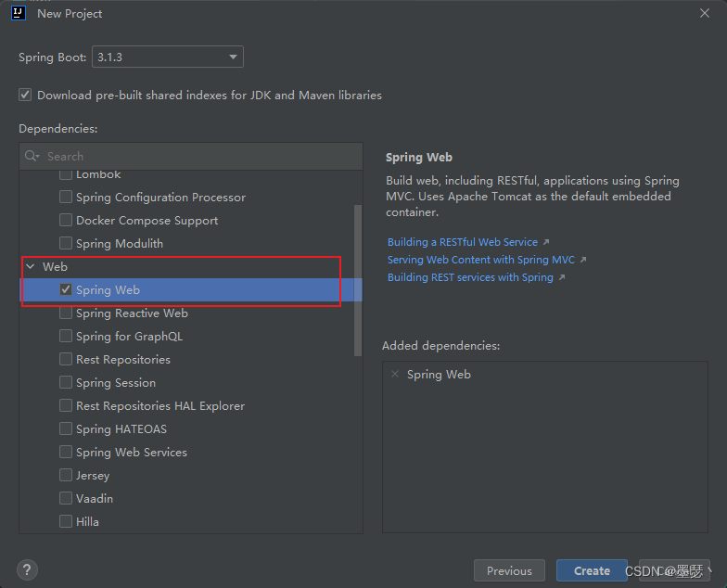Select Spring Web in added dependencies list

pos(439,375)
